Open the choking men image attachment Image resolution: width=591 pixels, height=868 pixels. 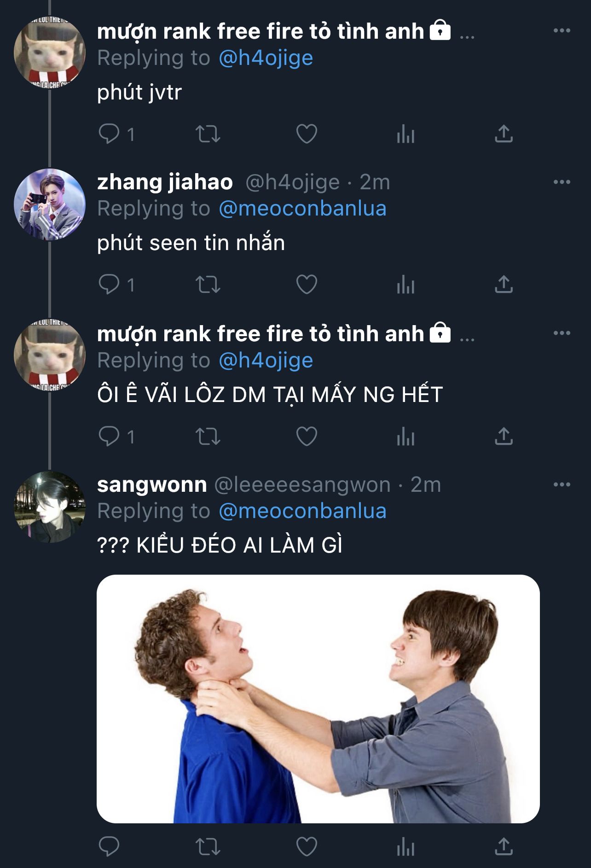coord(318,699)
